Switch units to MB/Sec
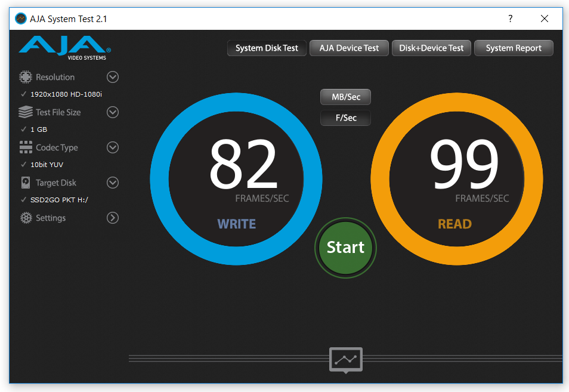This screenshot has width=569, height=392. (345, 97)
